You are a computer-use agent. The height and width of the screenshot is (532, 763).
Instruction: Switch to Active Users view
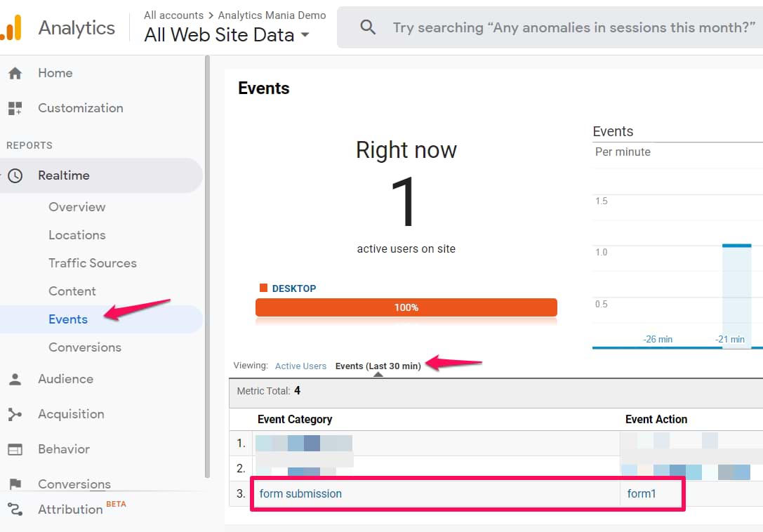point(300,366)
